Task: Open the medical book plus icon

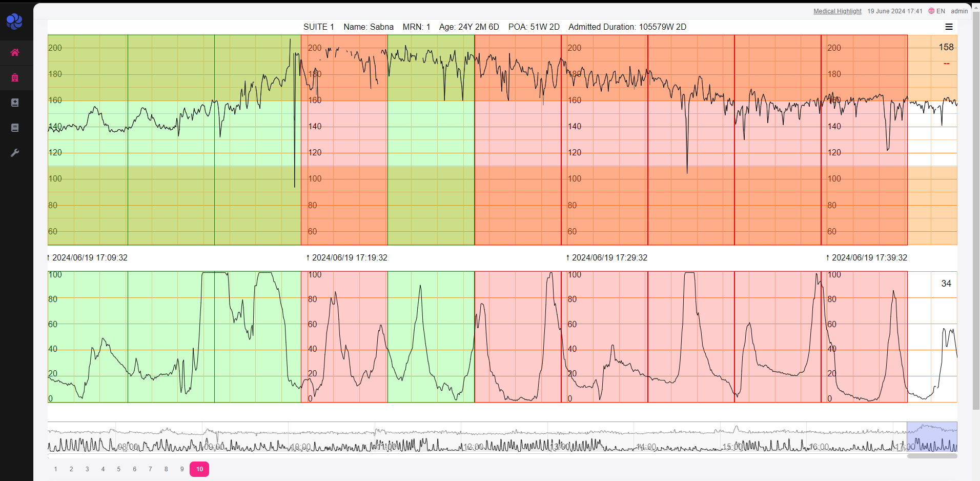Action: tap(15, 103)
